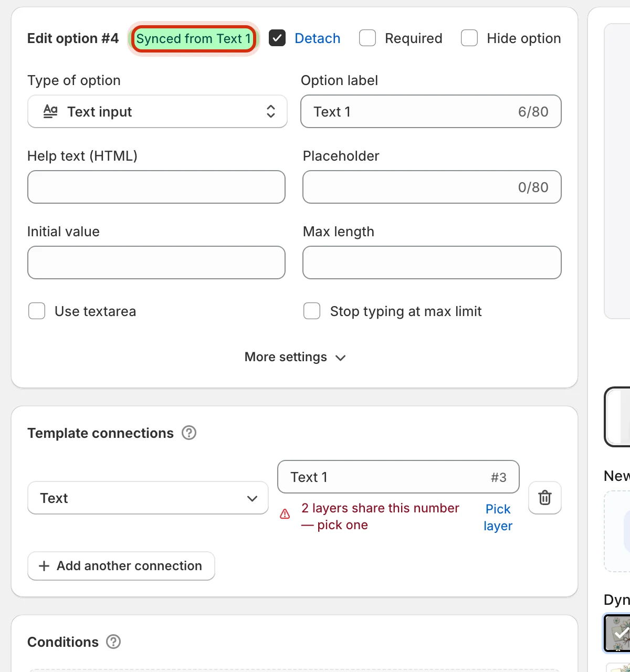Expand More settings section
Image resolution: width=630 pixels, height=672 pixels.
click(295, 357)
